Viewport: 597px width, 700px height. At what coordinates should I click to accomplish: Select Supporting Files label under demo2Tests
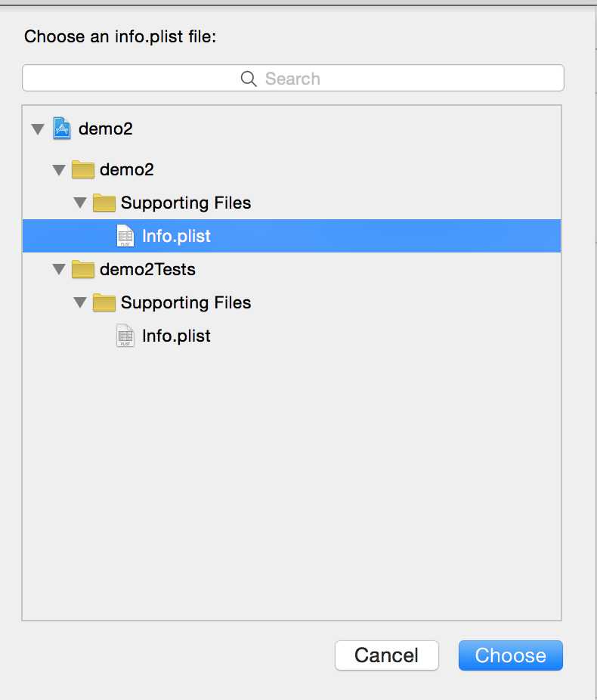pyautogui.click(x=186, y=303)
